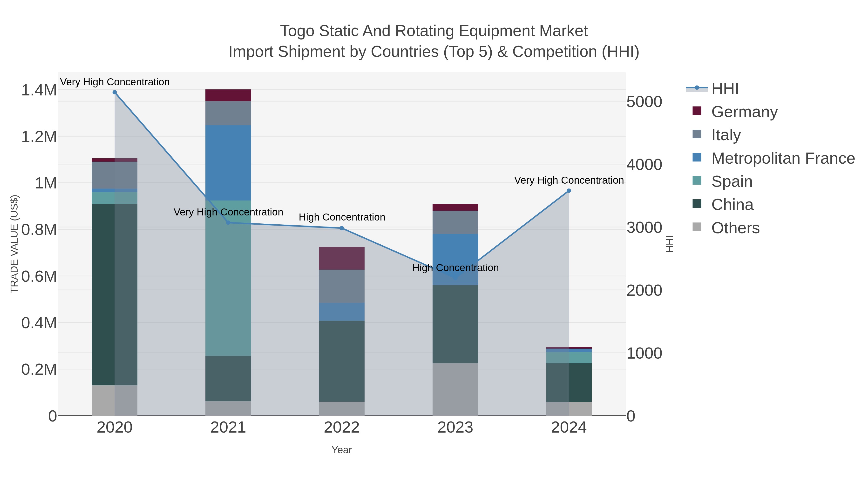This screenshot has height=488, width=868.
Task: Click the 2020 Italy bar segment
Action: pos(115,175)
